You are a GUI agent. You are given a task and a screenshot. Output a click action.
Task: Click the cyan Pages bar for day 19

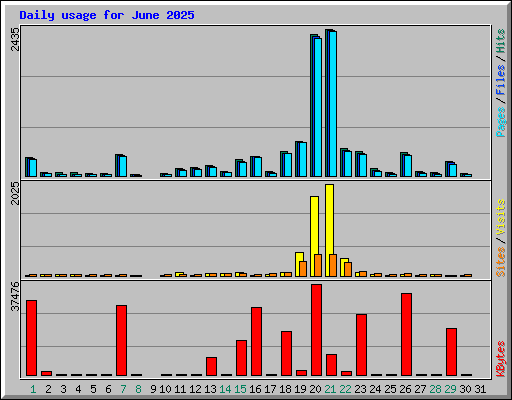coord(303,159)
